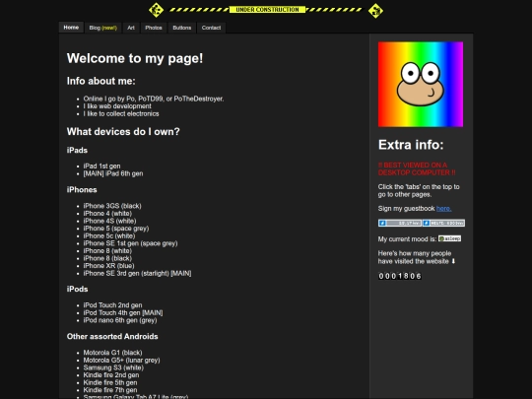Click the Under Construction banner label
Image resolution: width=532 pixels, height=399 pixels.
267,10
